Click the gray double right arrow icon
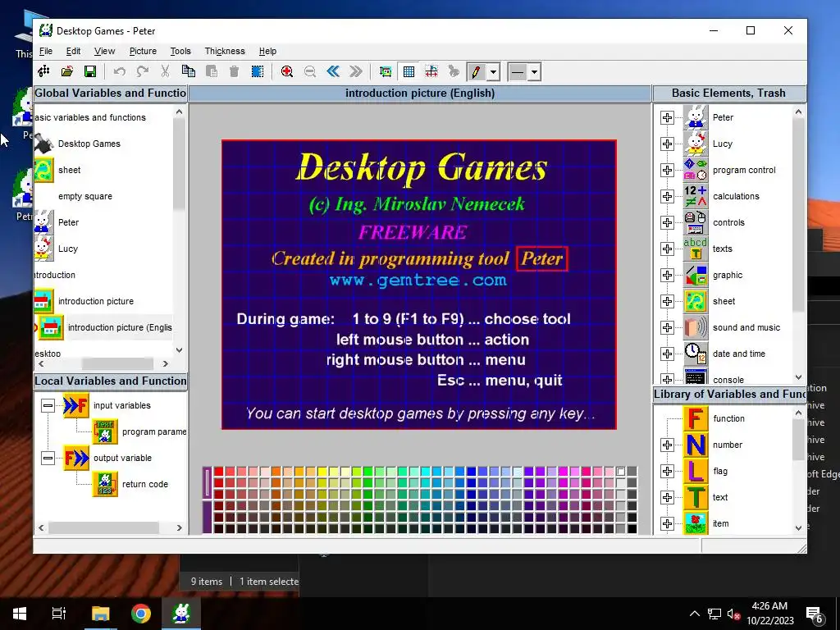The image size is (840, 630). (x=356, y=71)
